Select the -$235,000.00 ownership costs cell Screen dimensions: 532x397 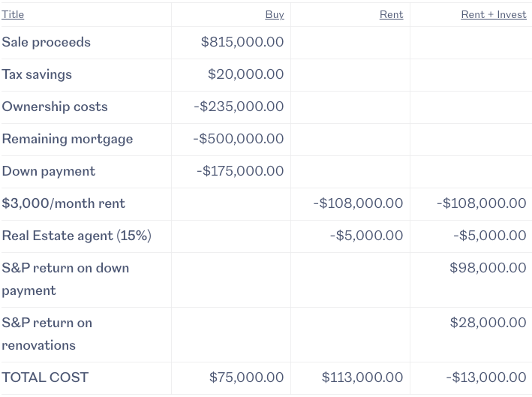point(239,107)
